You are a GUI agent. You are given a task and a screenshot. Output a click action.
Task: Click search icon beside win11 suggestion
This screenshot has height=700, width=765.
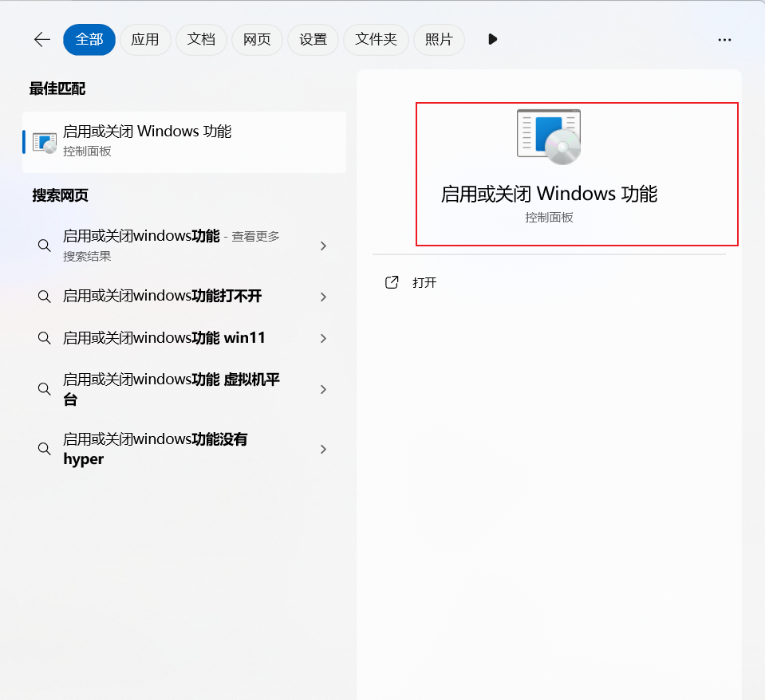coord(45,338)
